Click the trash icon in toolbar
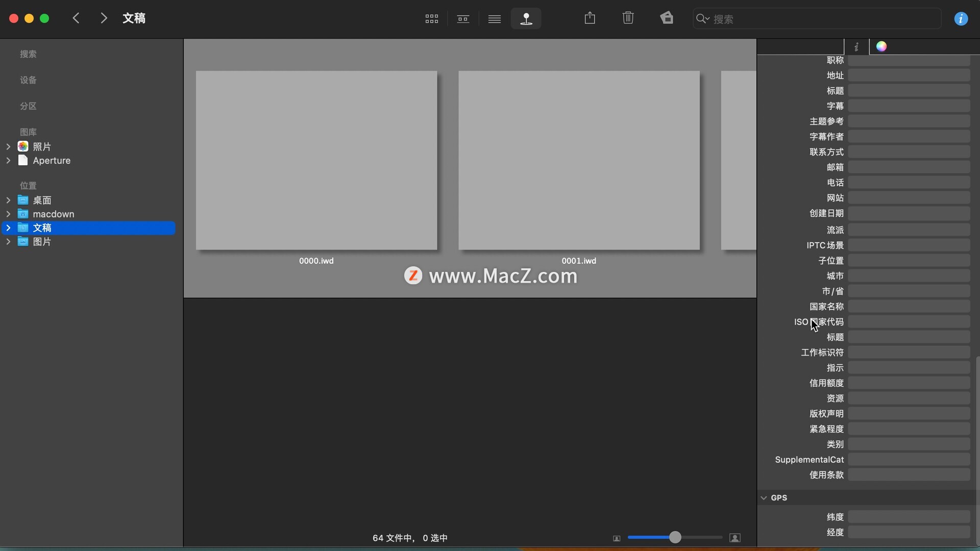This screenshot has height=551, width=980. (x=628, y=18)
